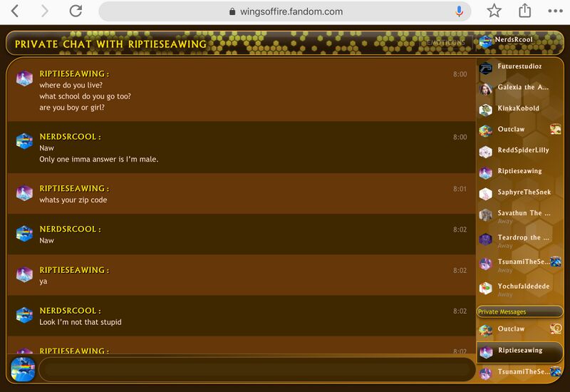Open the share sheet icon
The height and width of the screenshot is (392, 570).
525,11
